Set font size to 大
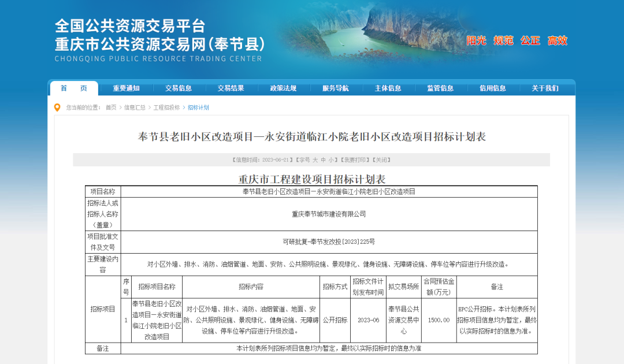Viewport: 624px width, 364px height. coord(315,160)
